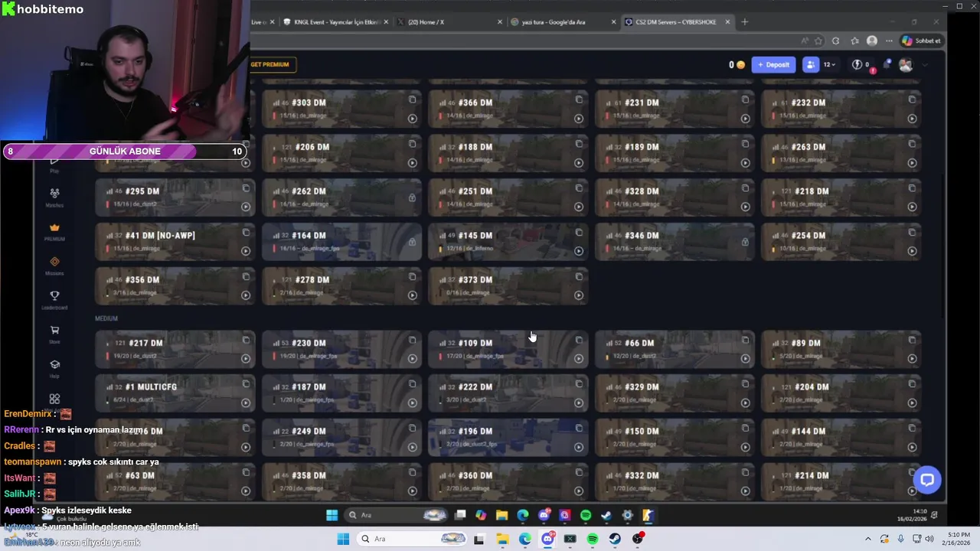Copy address of server #230 DM
The image size is (980, 551).
(412, 341)
